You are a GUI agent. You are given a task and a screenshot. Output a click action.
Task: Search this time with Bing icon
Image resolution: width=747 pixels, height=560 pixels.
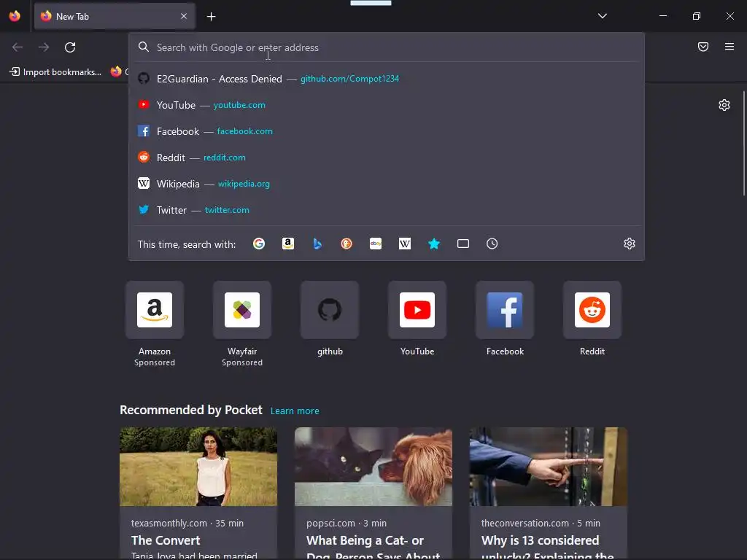(317, 244)
